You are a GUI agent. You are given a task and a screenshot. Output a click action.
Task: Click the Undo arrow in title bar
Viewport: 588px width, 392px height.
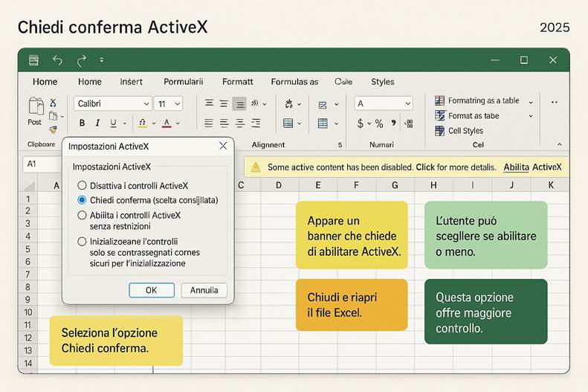57,60
